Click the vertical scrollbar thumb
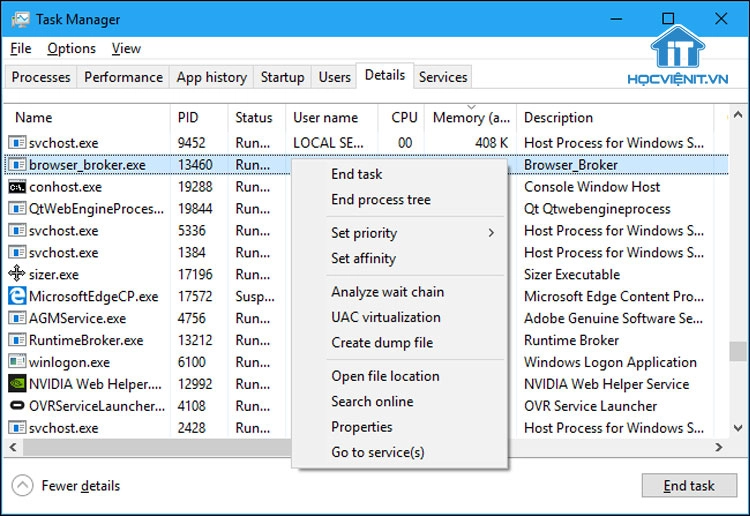Viewport: 750px width, 516px height. 738,351
